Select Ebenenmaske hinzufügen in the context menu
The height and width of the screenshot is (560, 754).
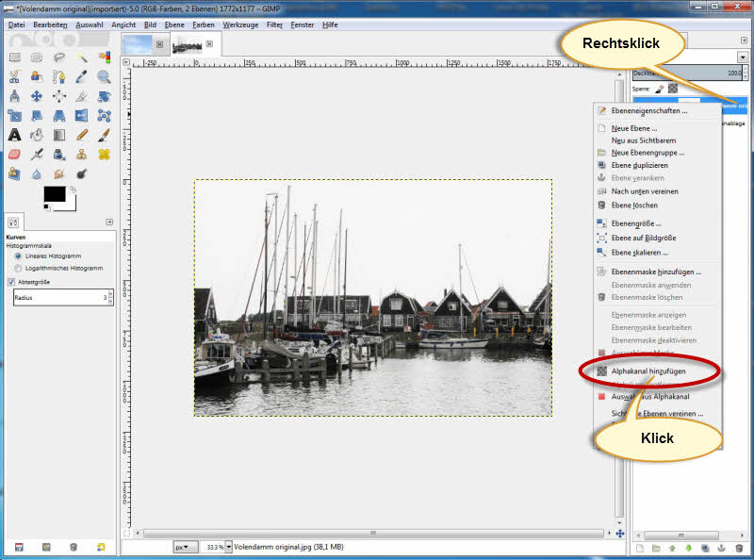[x=658, y=272]
